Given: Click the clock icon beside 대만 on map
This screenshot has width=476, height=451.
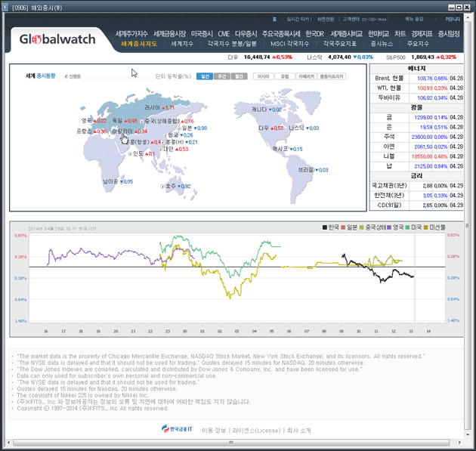Looking at the screenshot, I should tap(160, 149).
